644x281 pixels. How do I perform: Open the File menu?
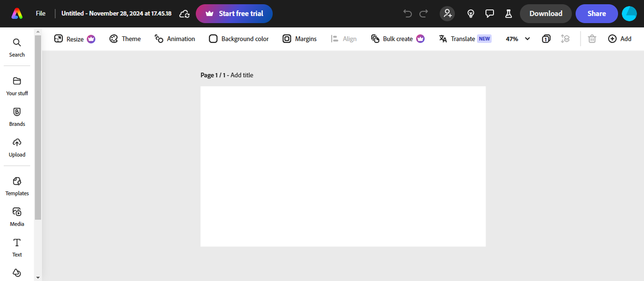tap(41, 14)
